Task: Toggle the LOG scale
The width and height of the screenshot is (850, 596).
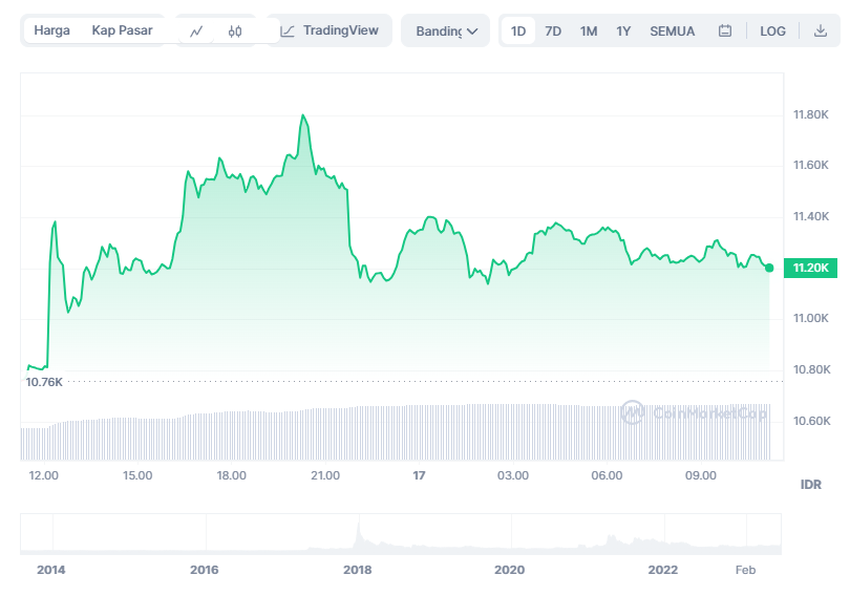Action: (x=772, y=31)
